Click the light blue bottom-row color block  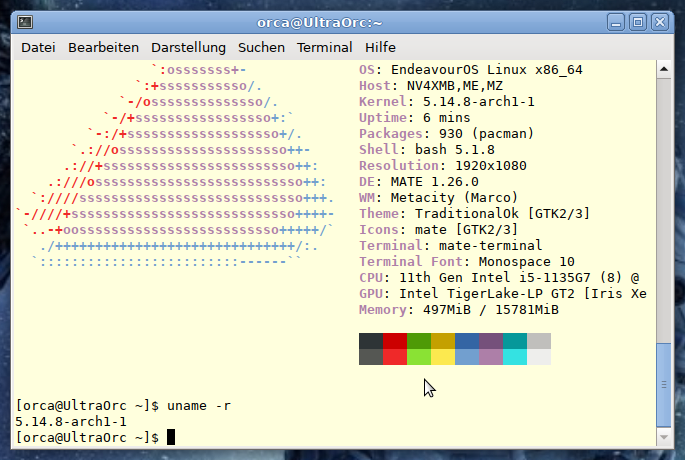click(x=467, y=356)
